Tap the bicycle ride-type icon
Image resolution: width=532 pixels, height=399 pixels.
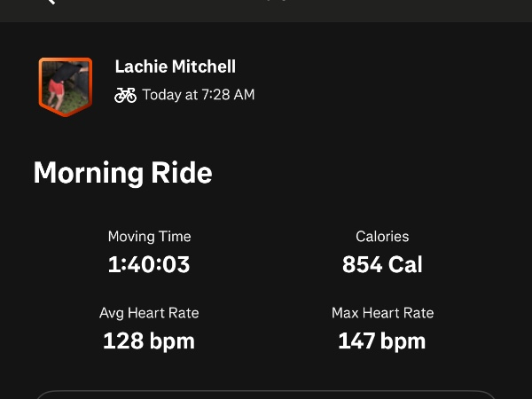pyautogui.click(x=126, y=95)
